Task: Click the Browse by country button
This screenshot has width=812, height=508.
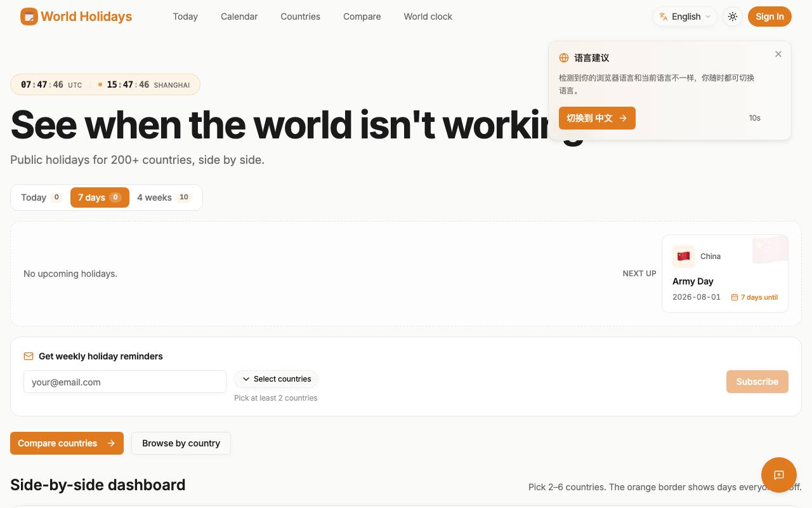Action: coord(181,443)
